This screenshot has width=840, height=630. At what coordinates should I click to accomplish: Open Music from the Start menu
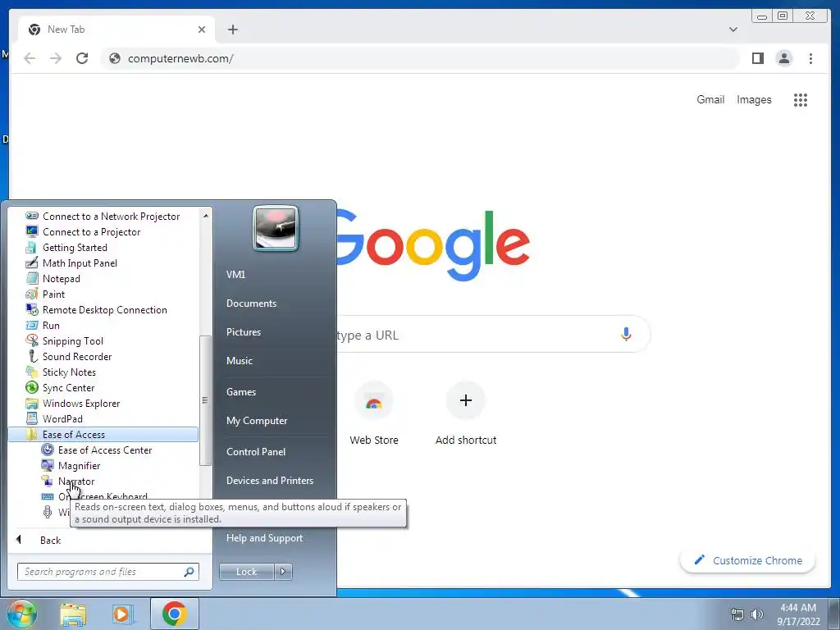click(x=239, y=361)
